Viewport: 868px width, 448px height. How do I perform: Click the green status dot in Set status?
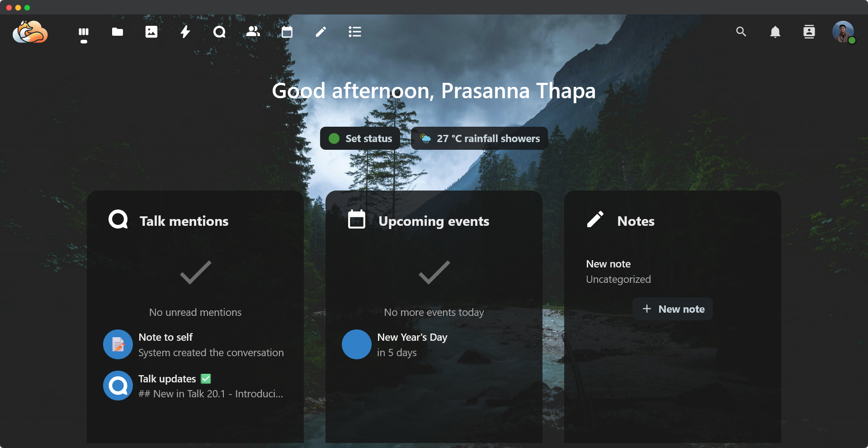pyautogui.click(x=334, y=138)
